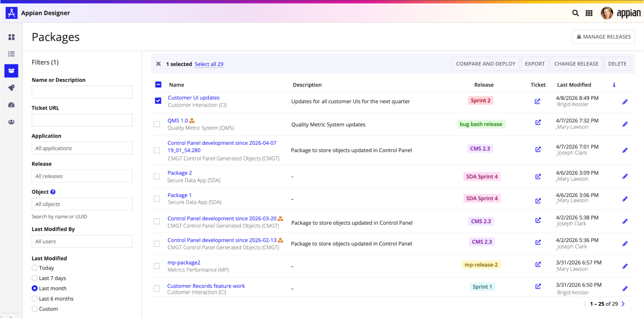
Task: Edit the Package 1 row via pencil
Action: pyautogui.click(x=625, y=199)
